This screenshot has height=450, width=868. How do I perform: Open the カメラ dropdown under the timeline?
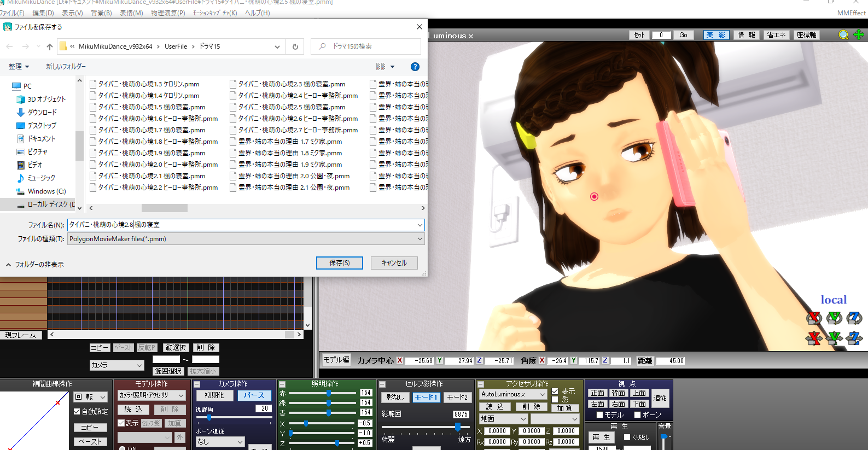pyautogui.click(x=116, y=365)
